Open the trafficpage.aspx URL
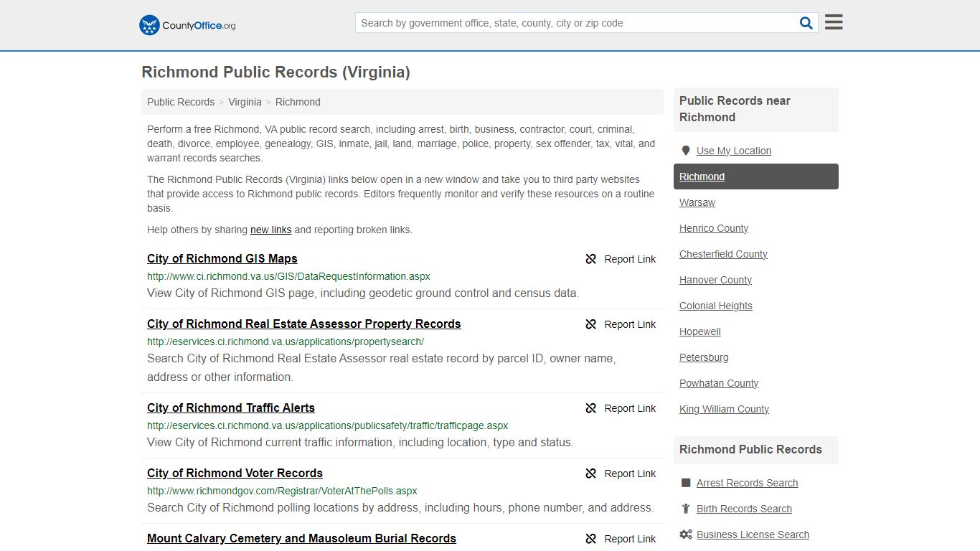The image size is (980, 551). 328,425
